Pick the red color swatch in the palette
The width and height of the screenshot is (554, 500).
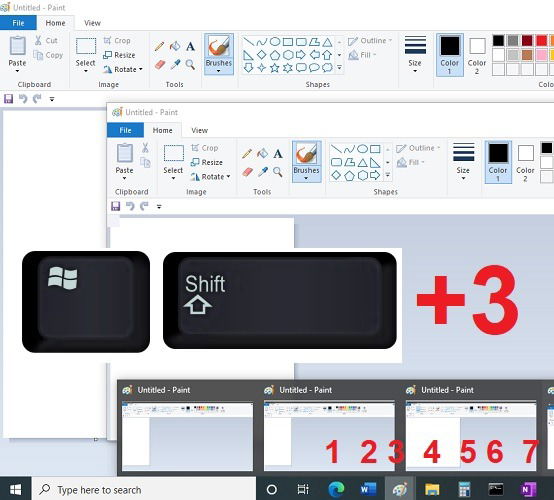pos(541,40)
